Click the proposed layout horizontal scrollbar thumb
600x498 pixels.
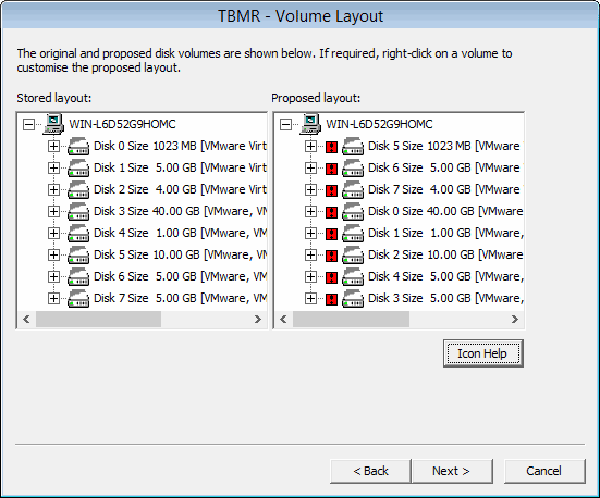pyautogui.click(x=351, y=319)
